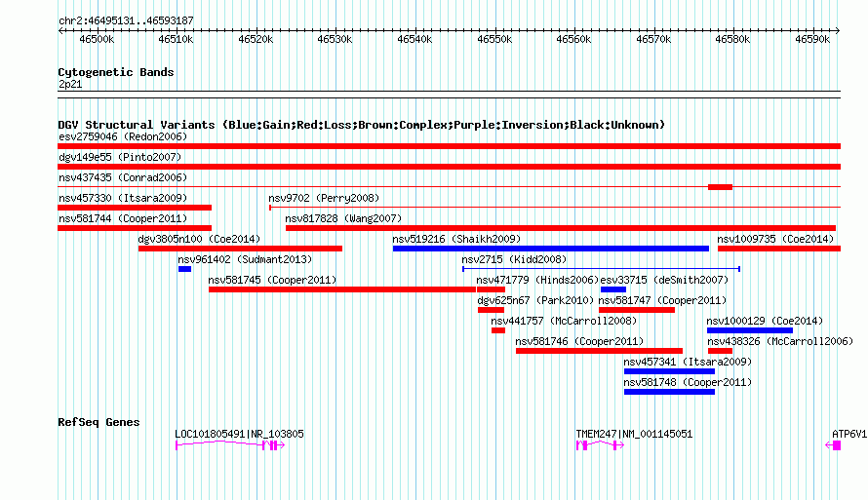Click nsv457341 (Itsara2009) label
The width and height of the screenshot is (868, 500).
[689, 362]
